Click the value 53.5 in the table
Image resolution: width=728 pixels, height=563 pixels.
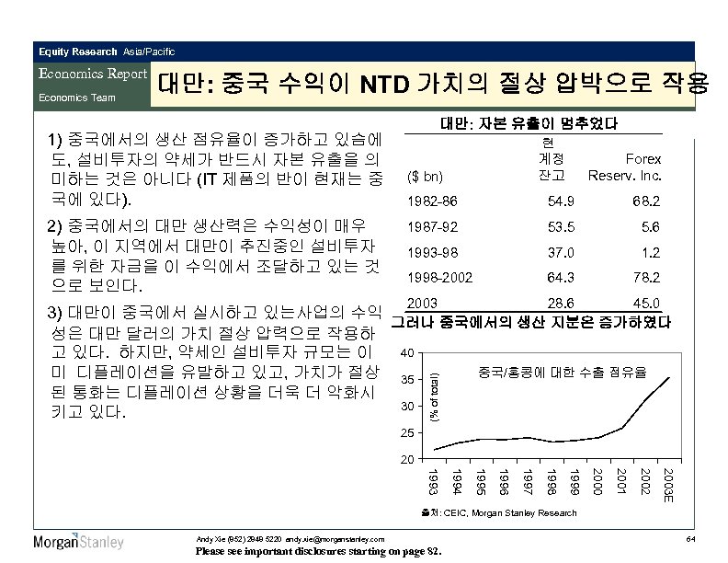[x=561, y=227]
